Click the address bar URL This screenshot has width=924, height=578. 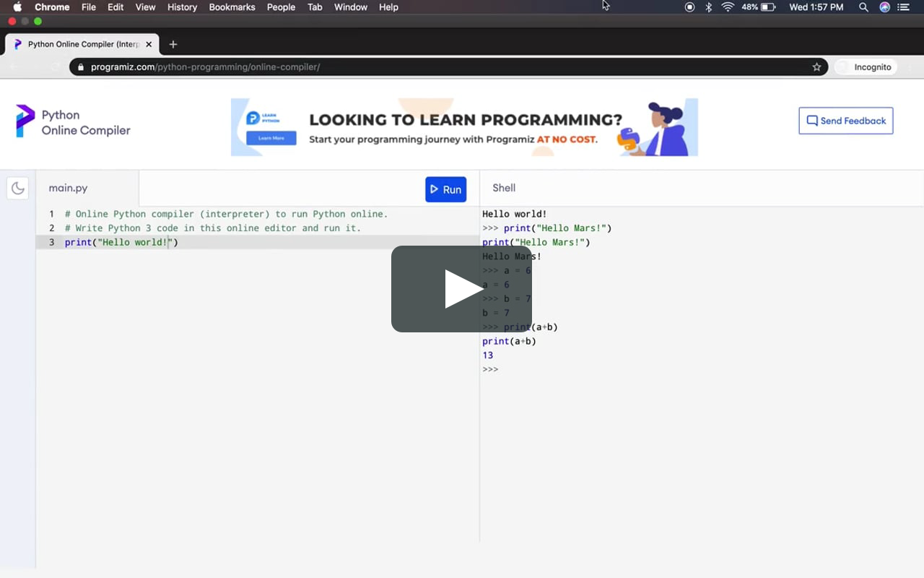tap(205, 67)
